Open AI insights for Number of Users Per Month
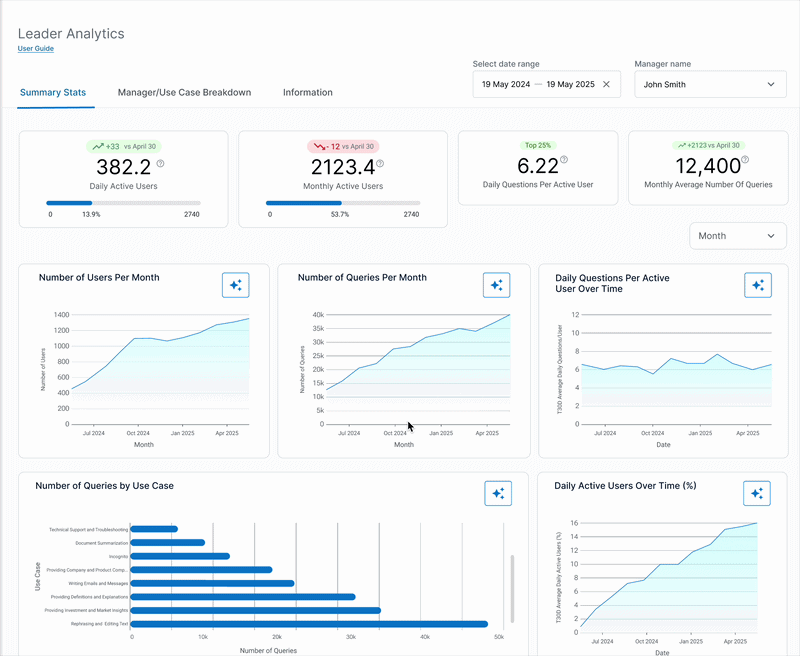 (236, 285)
